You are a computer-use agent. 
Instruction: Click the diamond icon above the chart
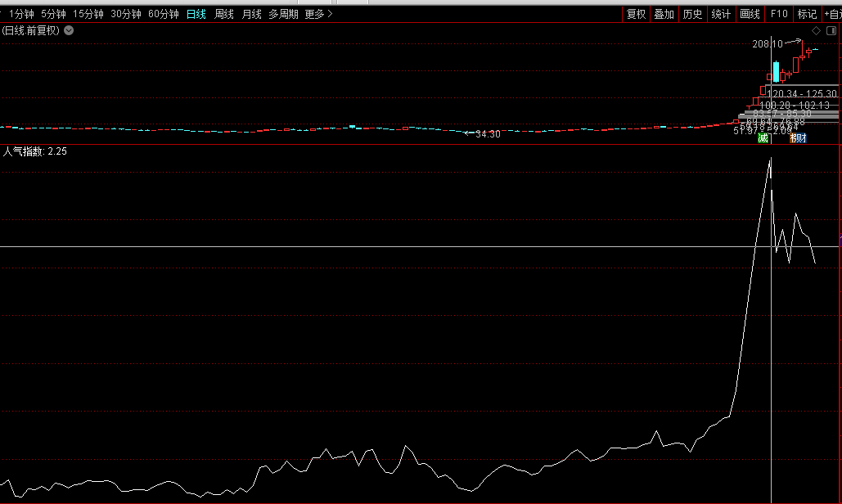point(816,30)
